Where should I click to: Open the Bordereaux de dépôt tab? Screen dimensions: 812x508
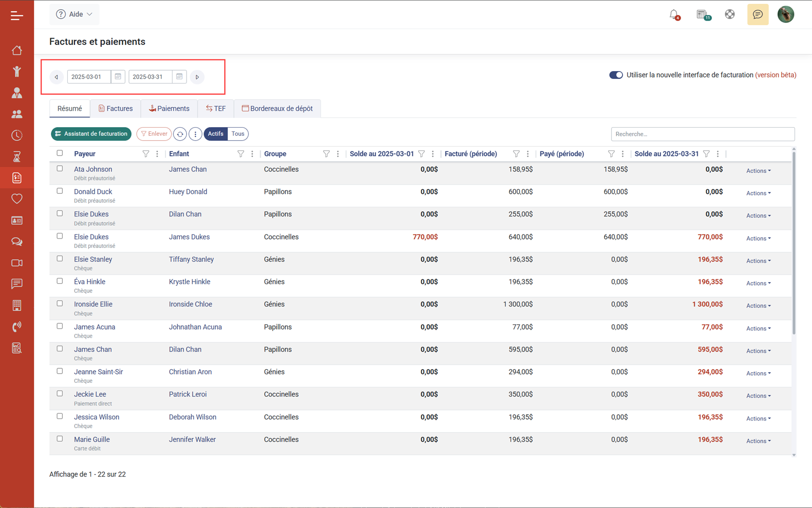pyautogui.click(x=277, y=109)
